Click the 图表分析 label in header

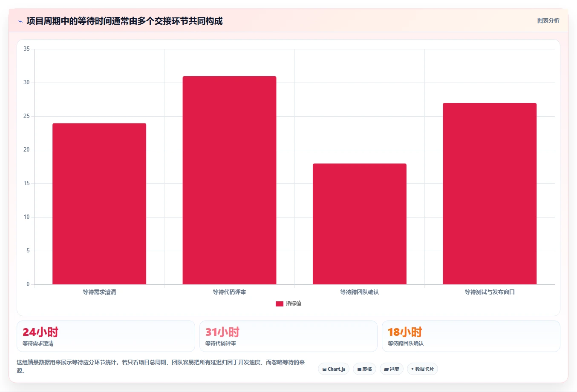tap(548, 20)
